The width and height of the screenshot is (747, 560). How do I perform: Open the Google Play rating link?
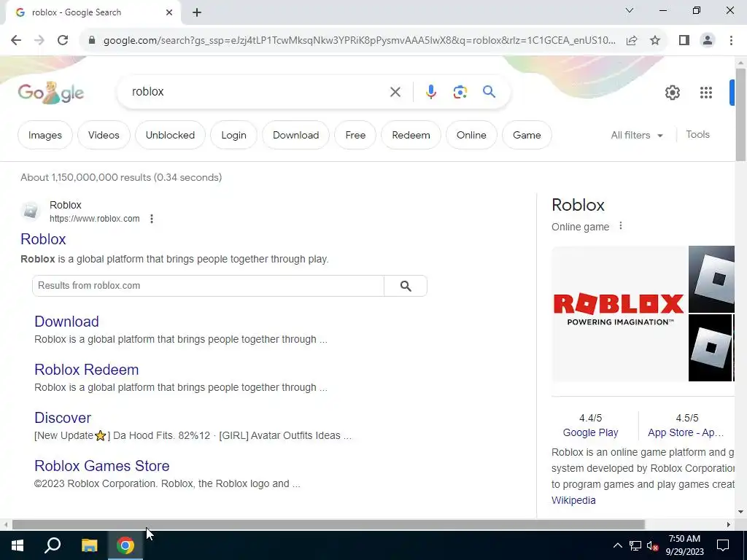pos(590,432)
